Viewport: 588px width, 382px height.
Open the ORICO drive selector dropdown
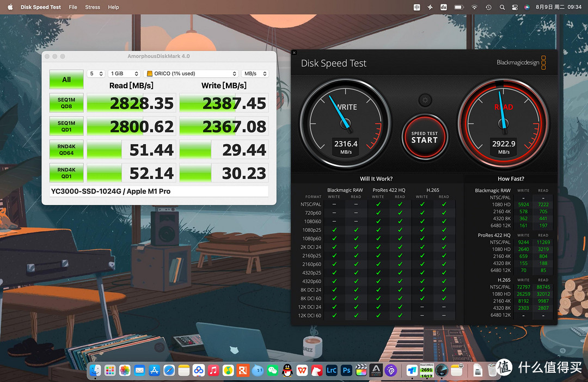191,73
